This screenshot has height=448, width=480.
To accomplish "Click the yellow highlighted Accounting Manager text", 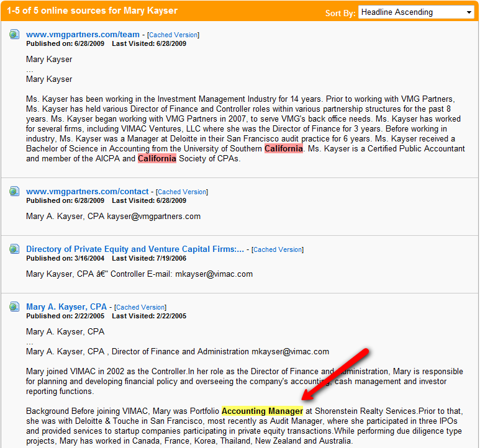I will click(x=262, y=411).
